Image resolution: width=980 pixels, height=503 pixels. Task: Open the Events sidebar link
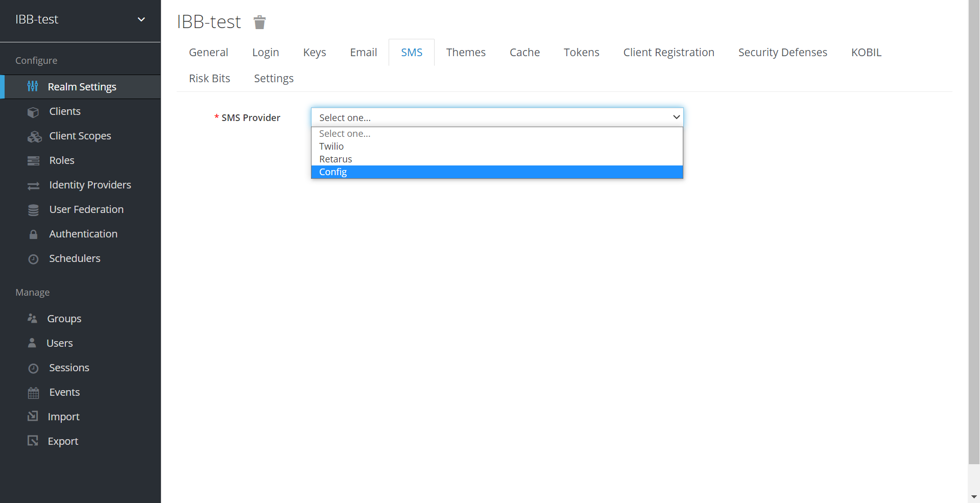coord(64,392)
